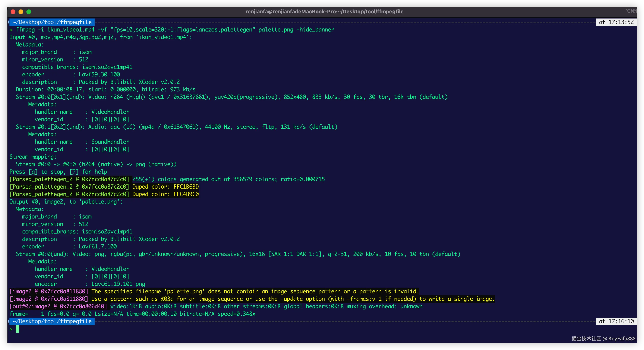644x350 pixels.
Task: Click the green fullscreen window button
Action: [x=29, y=12]
